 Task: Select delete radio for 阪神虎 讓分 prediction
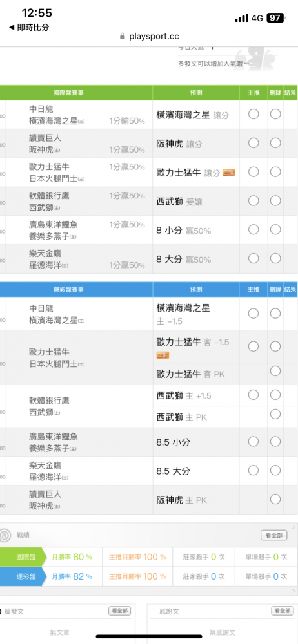pyautogui.click(x=275, y=143)
